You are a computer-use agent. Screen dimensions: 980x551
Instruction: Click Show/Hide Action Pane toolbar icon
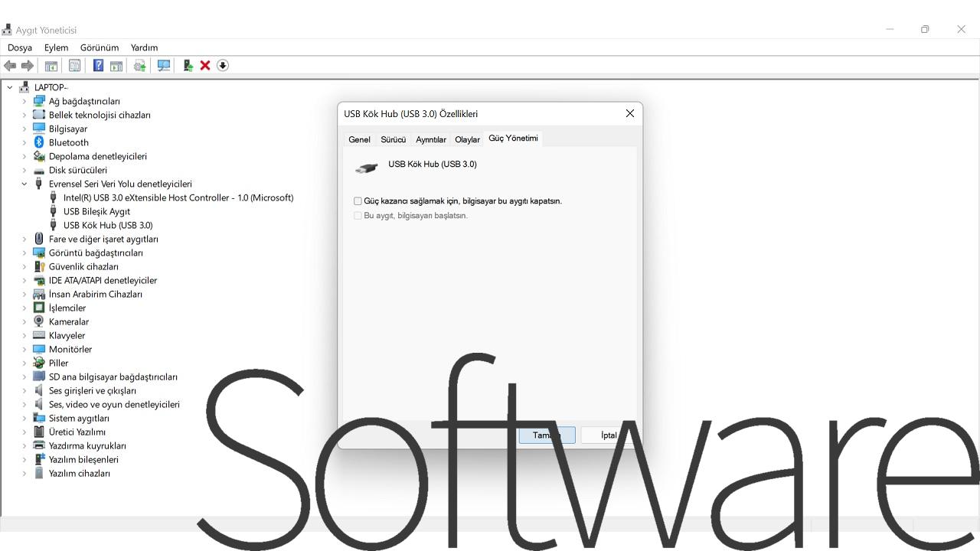coord(116,66)
